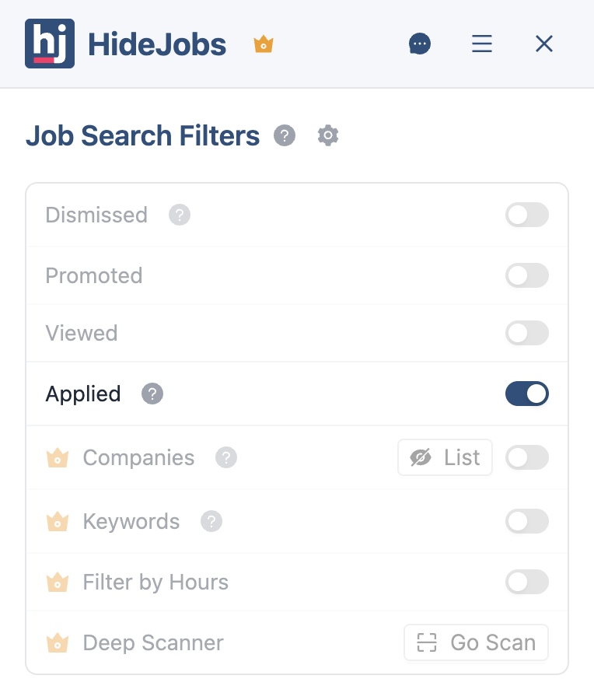The image size is (594, 700).
Task: Open the hidden Companies List
Action: tap(445, 457)
